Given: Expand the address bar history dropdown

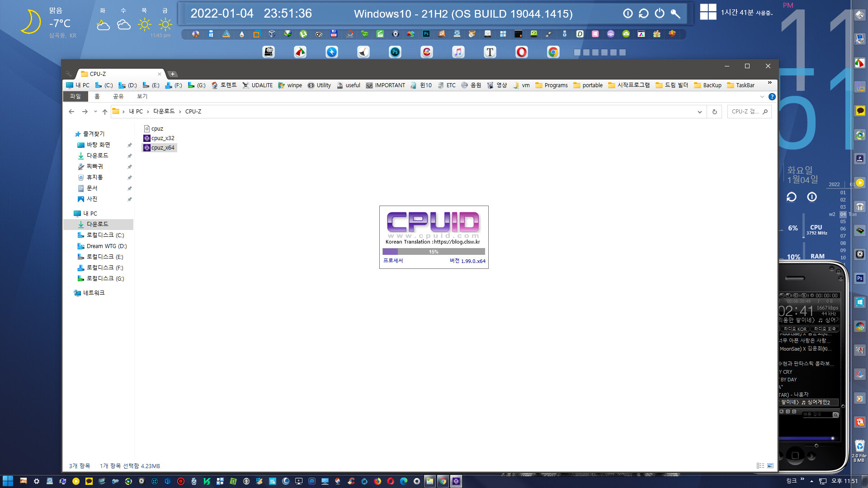Looking at the screenshot, I should point(700,112).
